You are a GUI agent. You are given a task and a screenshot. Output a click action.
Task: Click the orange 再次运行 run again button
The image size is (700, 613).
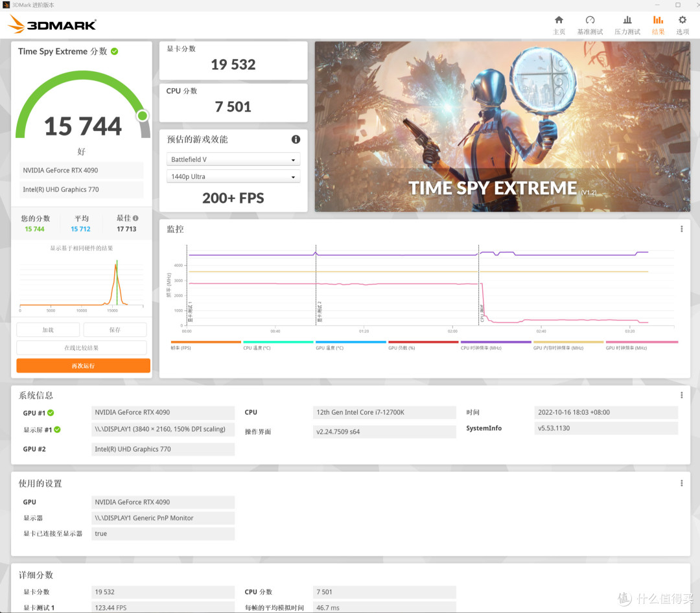click(83, 365)
